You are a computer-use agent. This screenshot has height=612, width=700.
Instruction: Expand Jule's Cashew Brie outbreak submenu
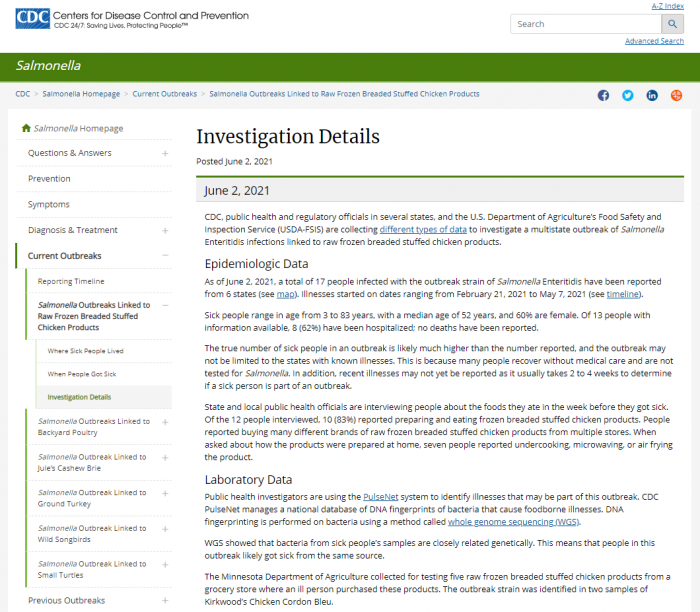(165, 458)
